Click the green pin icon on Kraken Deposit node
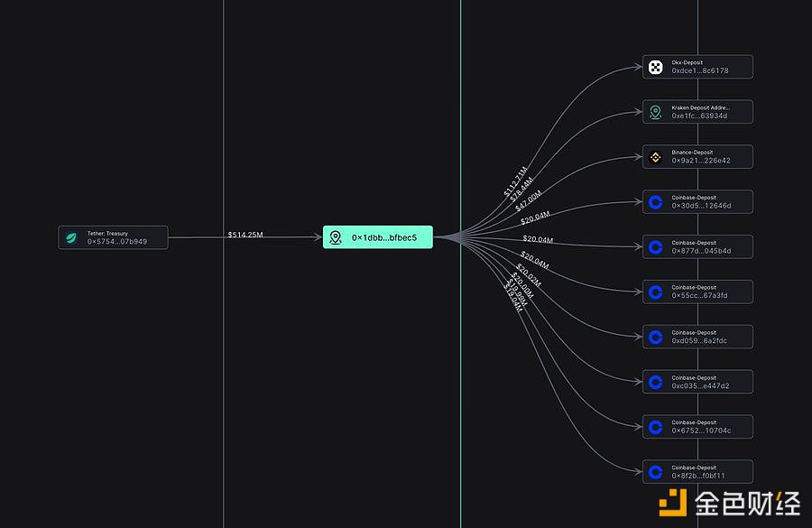812x528 pixels. [x=656, y=112]
